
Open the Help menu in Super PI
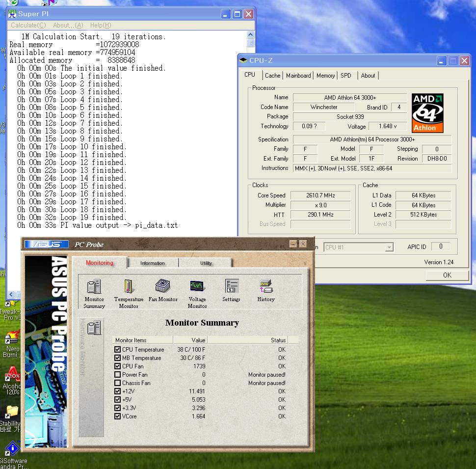pos(101,25)
